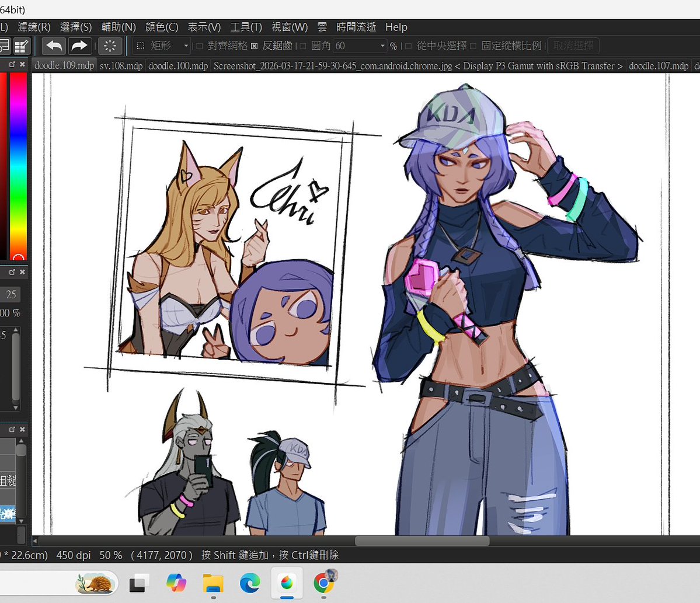
Task: Switch to Google Chrome in the taskbar
Action: click(x=324, y=583)
